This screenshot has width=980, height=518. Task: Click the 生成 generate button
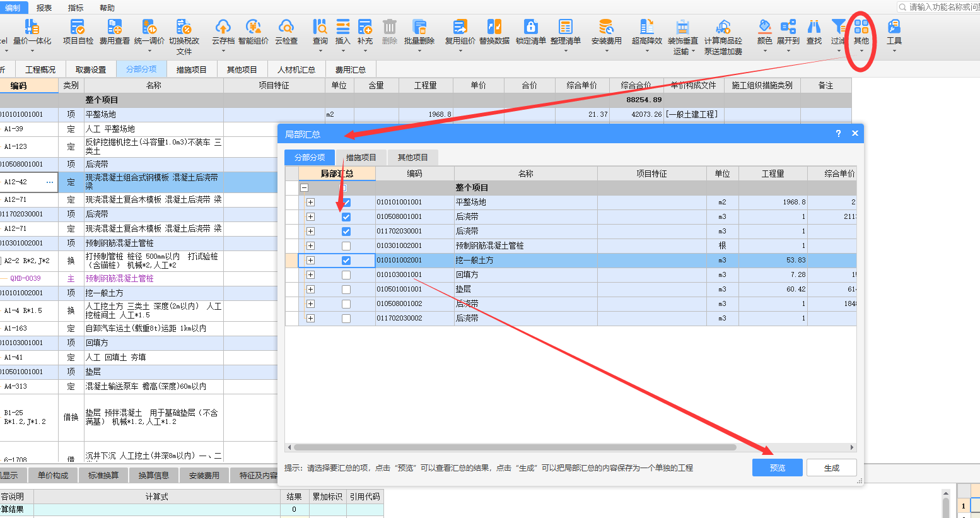(x=832, y=468)
